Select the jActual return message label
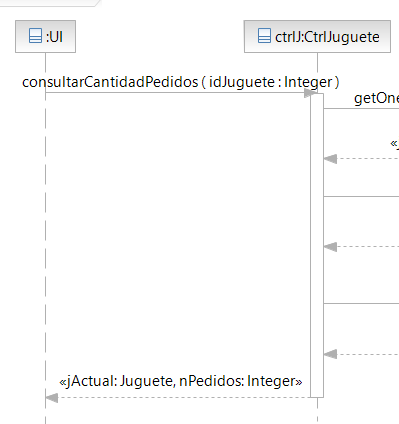This screenshot has height=424, width=399. pyautogui.click(x=181, y=381)
